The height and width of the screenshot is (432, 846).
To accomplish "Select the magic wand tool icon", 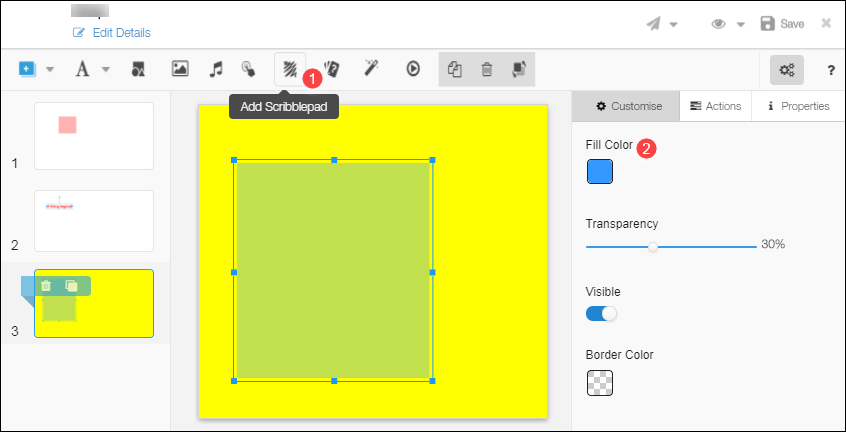I will tap(371, 69).
